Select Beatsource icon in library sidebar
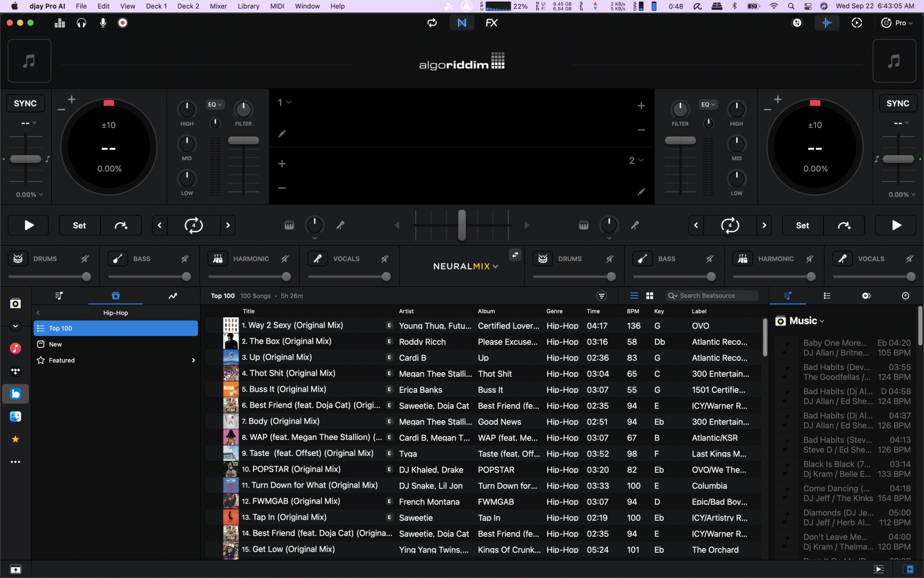924x578 pixels. (x=16, y=394)
